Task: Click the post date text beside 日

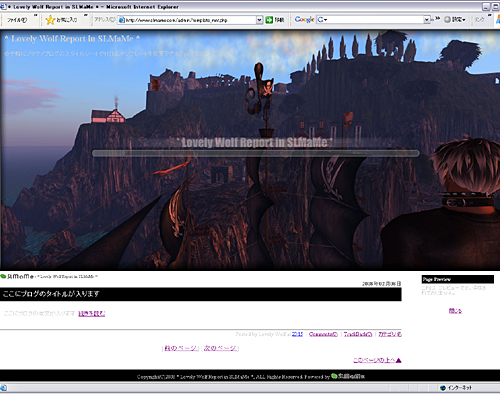Action: 381,284
